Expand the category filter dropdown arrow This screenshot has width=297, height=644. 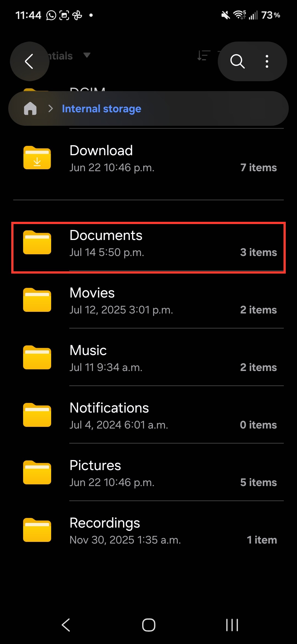click(x=87, y=55)
